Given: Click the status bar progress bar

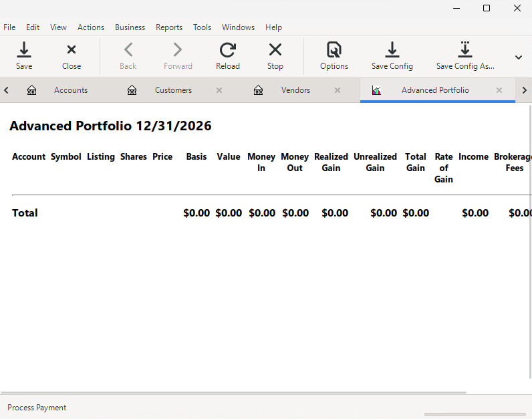Looking at the screenshot, I should [x=475, y=414].
